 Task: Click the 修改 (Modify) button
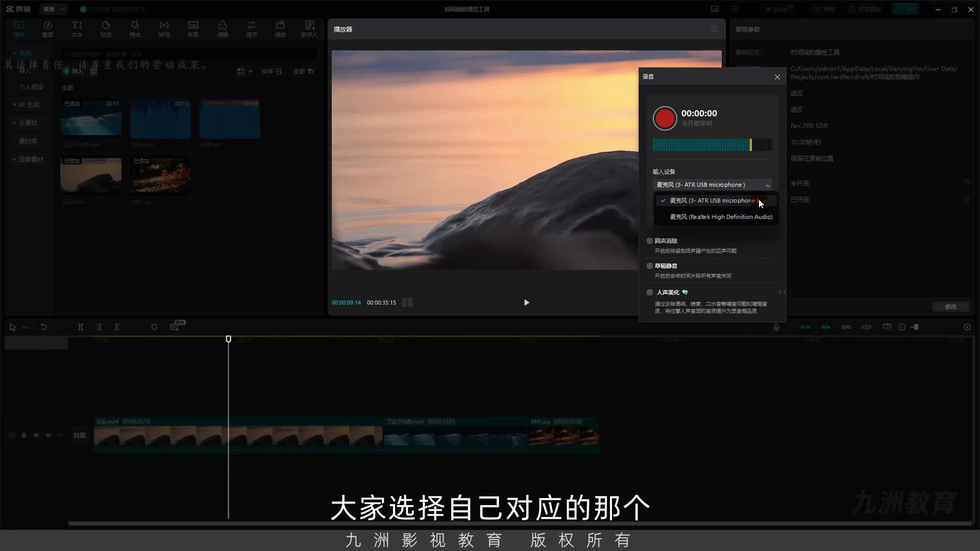(950, 307)
